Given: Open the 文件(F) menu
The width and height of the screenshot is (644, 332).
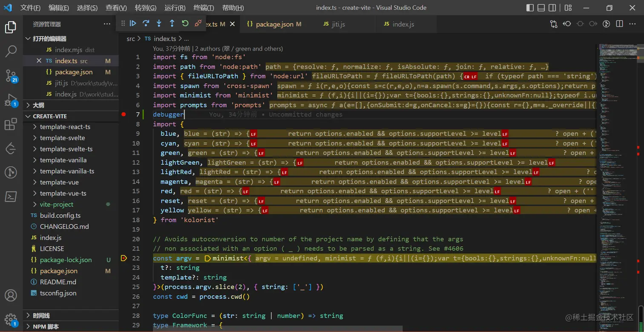Looking at the screenshot, I should coord(30,8).
